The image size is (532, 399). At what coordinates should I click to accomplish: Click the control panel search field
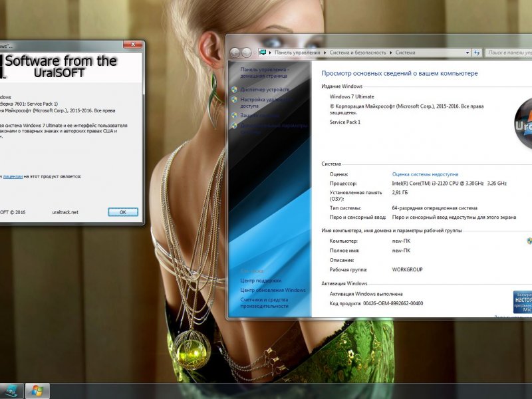click(508, 53)
